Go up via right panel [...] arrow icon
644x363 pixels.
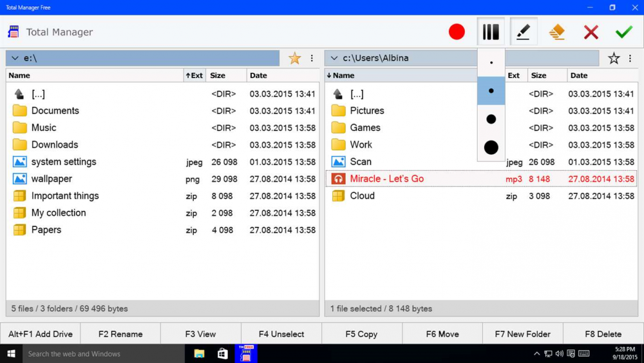(x=338, y=94)
